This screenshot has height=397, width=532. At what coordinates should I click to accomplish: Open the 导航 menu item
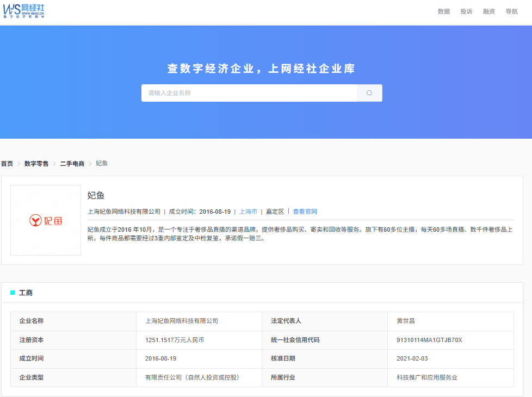tap(511, 11)
